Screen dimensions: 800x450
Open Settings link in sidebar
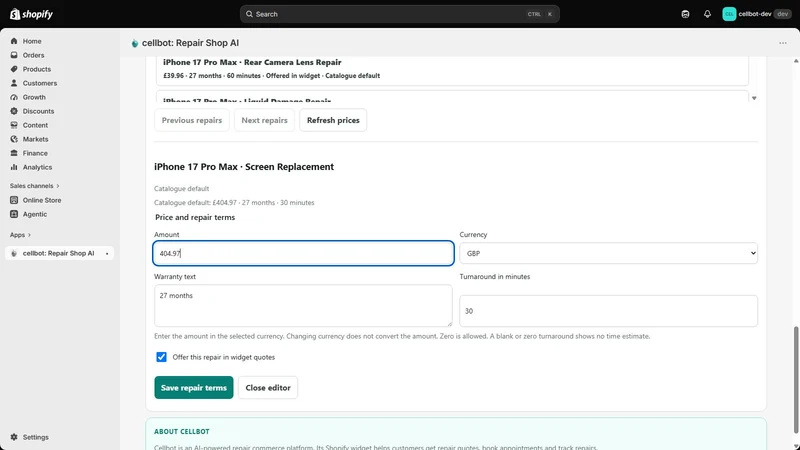(x=35, y=437)
